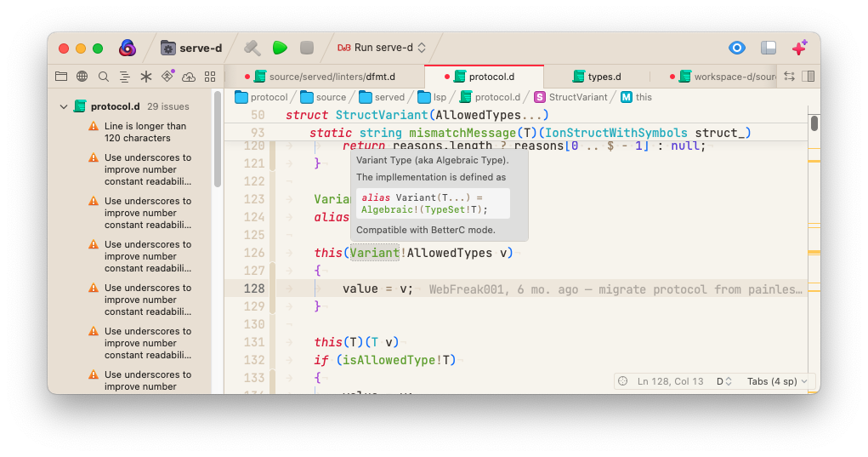Click the 'protocol' breadcrumb folder
Viewport: 868px width, 457px height.
tap(261, 98)
